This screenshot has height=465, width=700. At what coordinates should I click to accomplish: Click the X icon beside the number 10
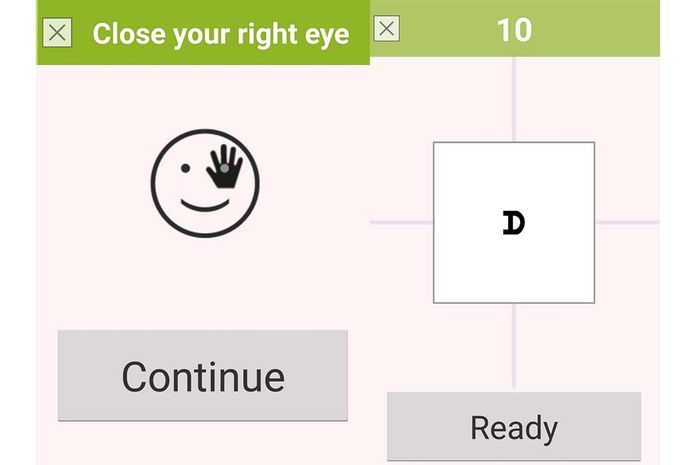pos(386,29)
